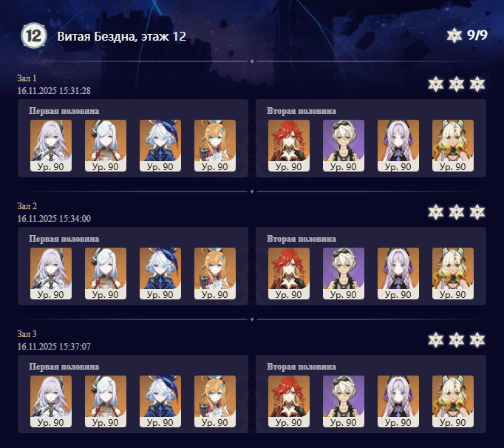The height and width of the screenshot is (448, 504).
Task: Select purple-background goggles character in Зал 1
Action: [x=344, y=146]
